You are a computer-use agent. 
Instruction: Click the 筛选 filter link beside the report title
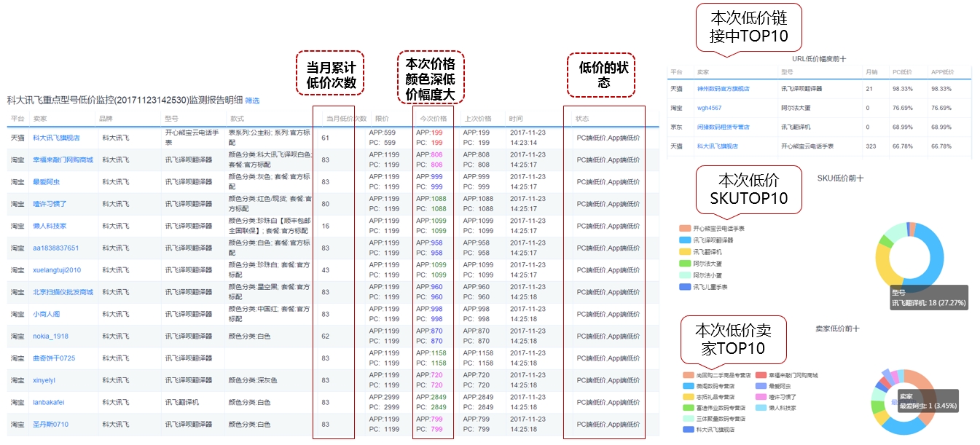coord(252,101)
